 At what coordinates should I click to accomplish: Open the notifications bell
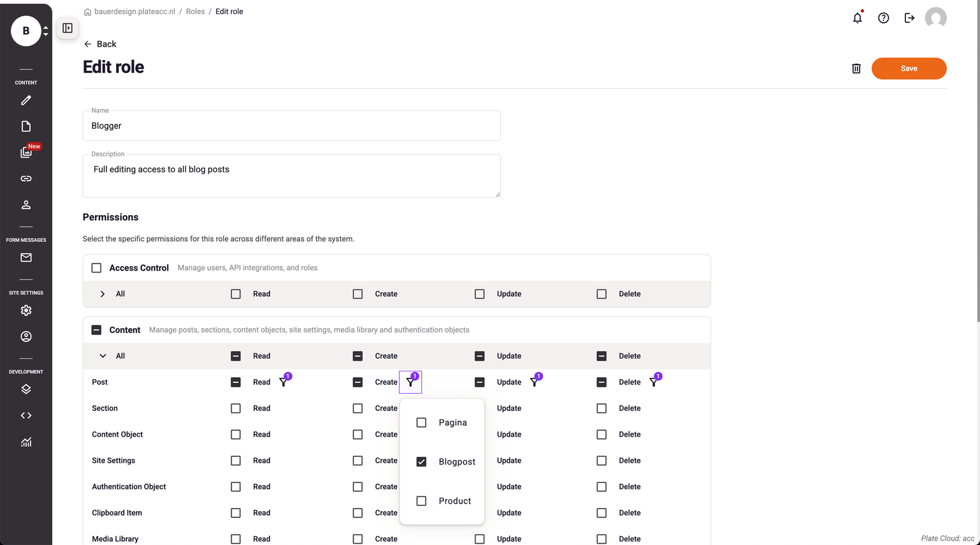pyautogui.click(x=857, y=18)
